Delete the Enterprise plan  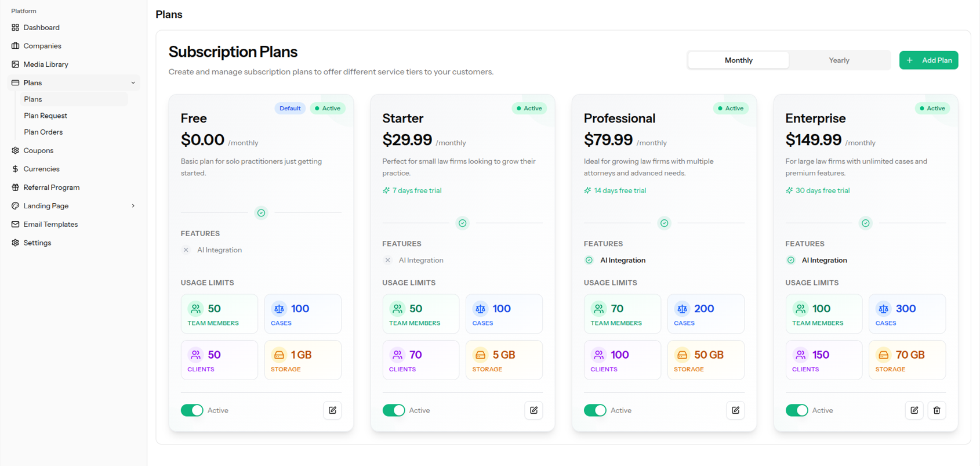[x=937, y=410]
